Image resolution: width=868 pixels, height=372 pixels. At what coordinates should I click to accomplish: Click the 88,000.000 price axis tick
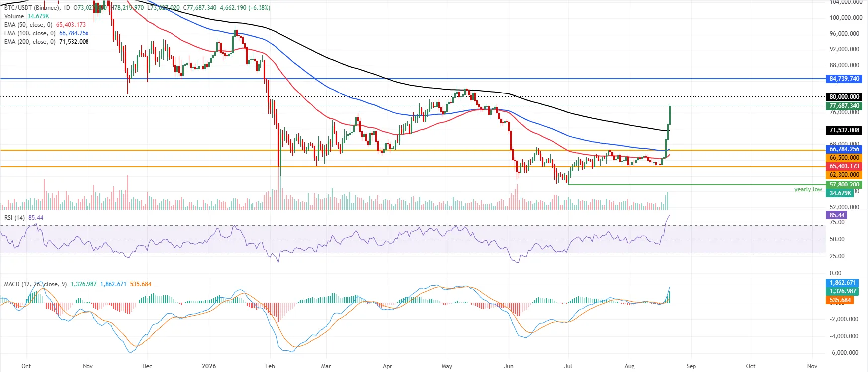tap(844, 65)
